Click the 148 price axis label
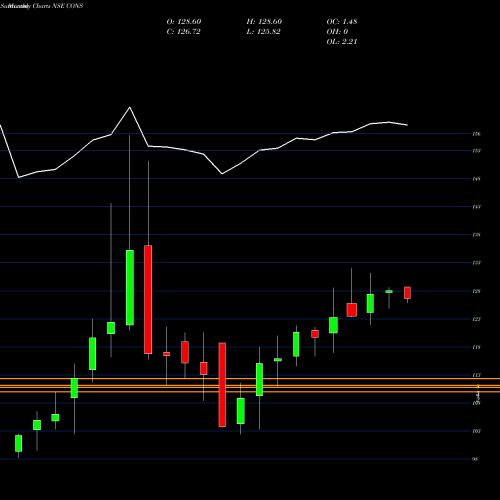The image size is (500, 500). pyautogui.click(x=476, y=179)
